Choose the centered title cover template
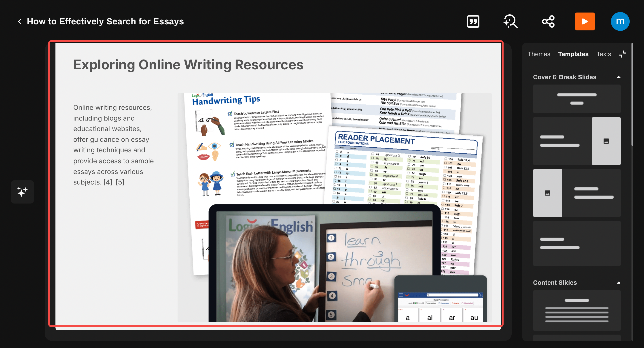 (577, 99)
